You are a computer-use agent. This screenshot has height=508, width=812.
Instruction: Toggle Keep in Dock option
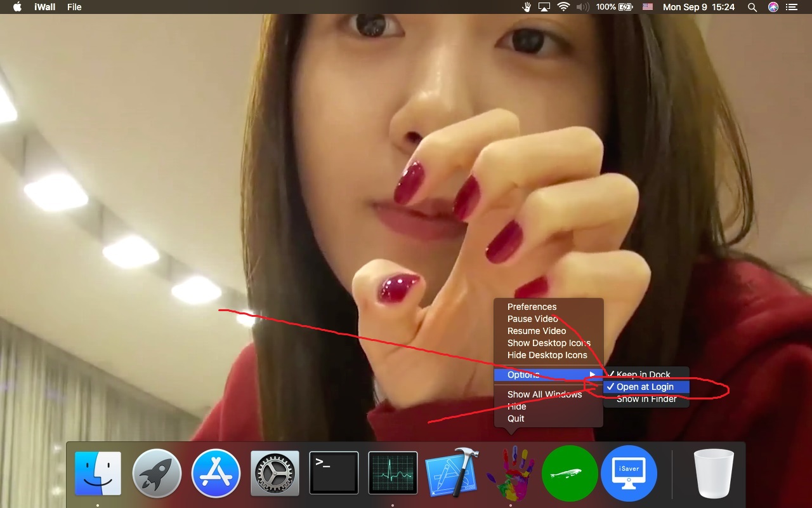coord(646,375)
